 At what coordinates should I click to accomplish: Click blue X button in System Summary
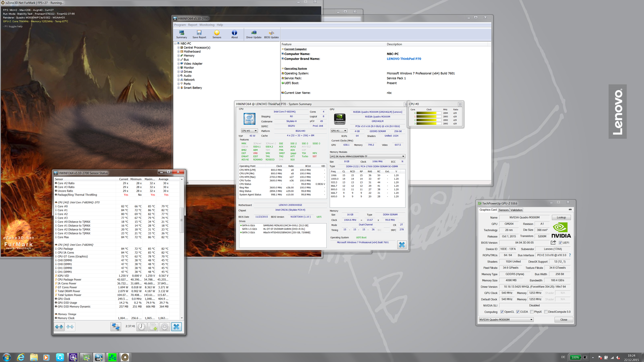402,245
